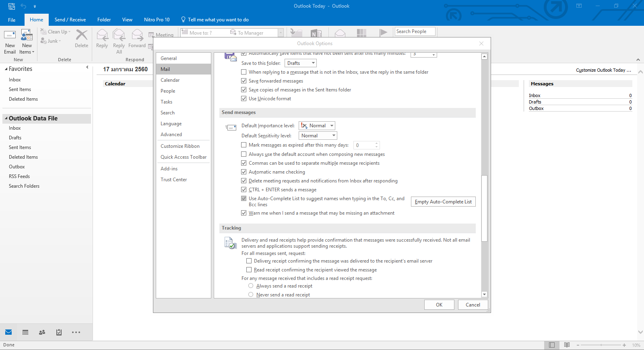This screenshot has width=644, height=350.
Task: Click the Junk icon
Action: pos(43,41)
